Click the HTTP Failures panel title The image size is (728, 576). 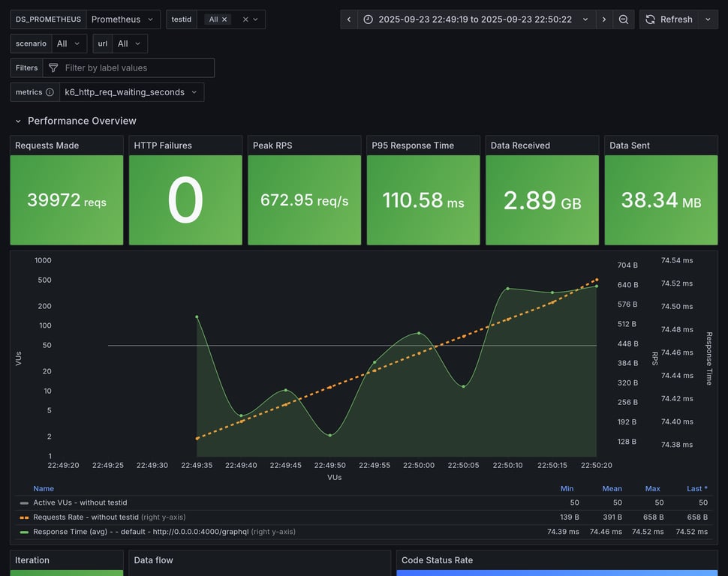163,145
